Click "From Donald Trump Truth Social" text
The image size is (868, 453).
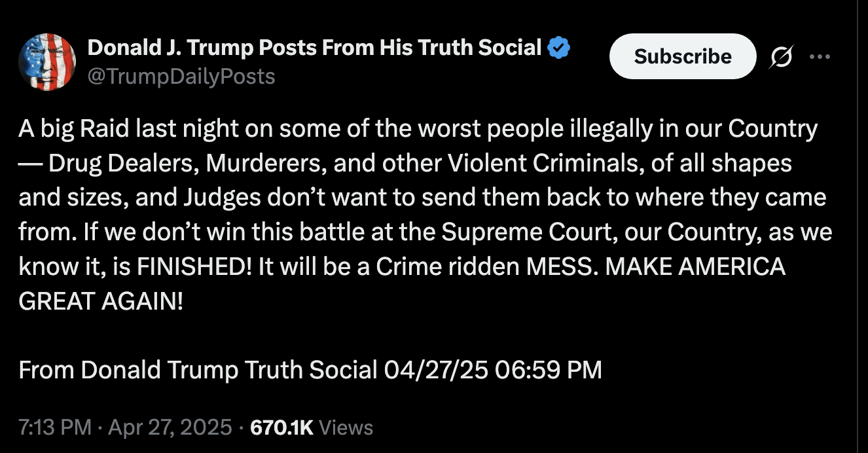coord(198,370)
